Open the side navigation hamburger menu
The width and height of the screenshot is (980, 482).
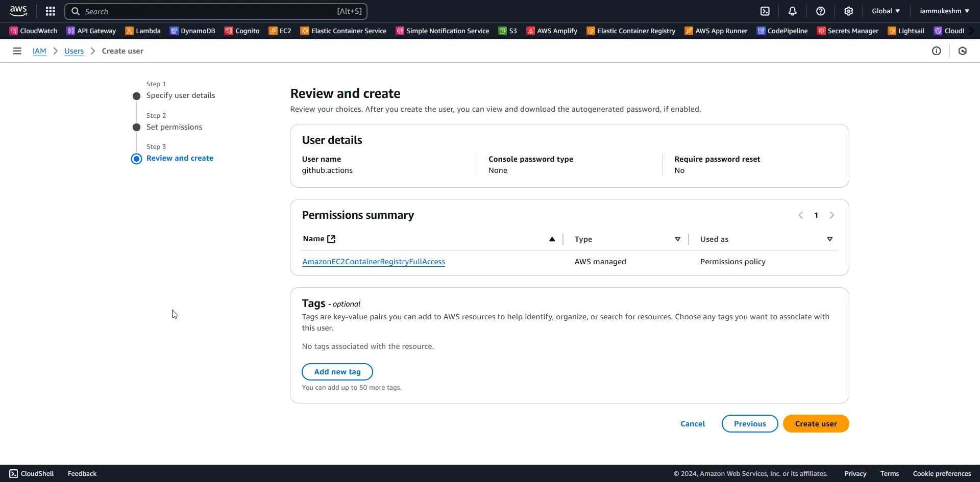tap(17, 51)
